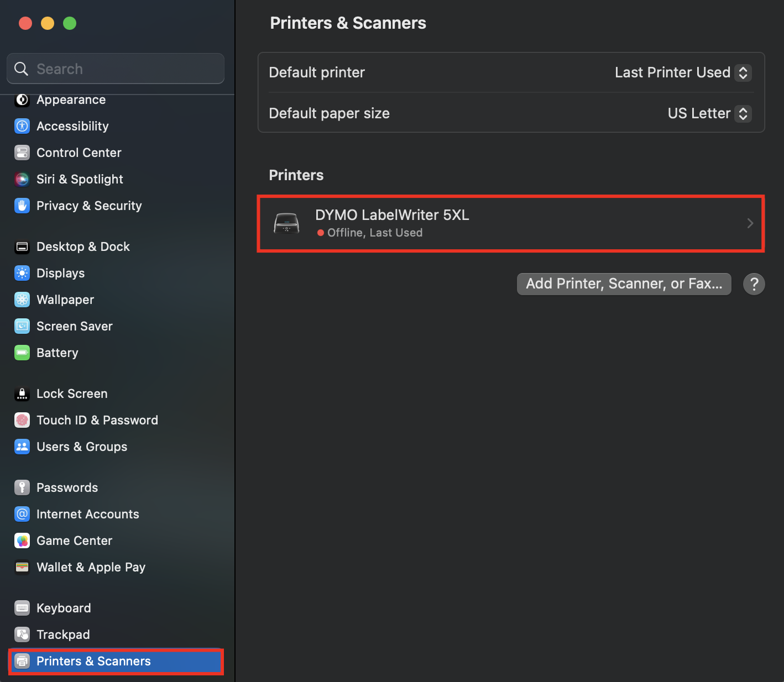Select Trackpad in the sidebar
Screen dimensions: 784x682
click(x=63, y=634)
